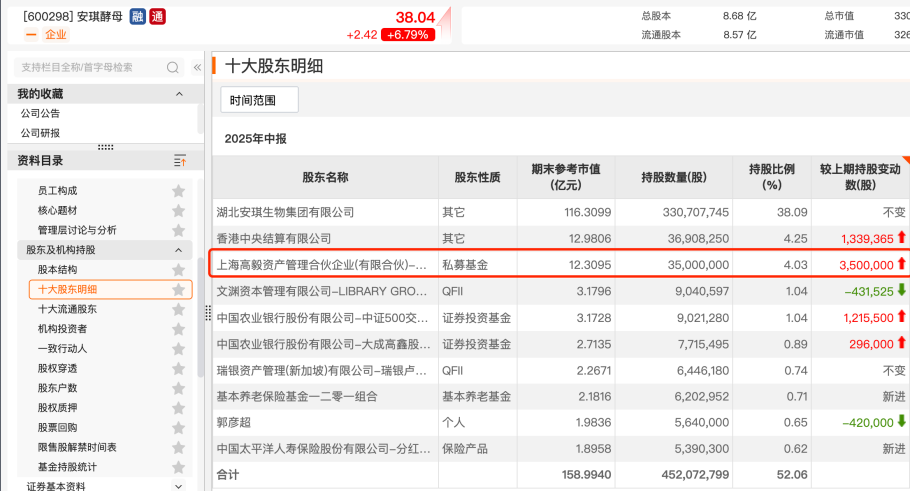This screenshot has width=910, height=491.
Task: Open the 核心题材 page
Action: tap(57, 210)
